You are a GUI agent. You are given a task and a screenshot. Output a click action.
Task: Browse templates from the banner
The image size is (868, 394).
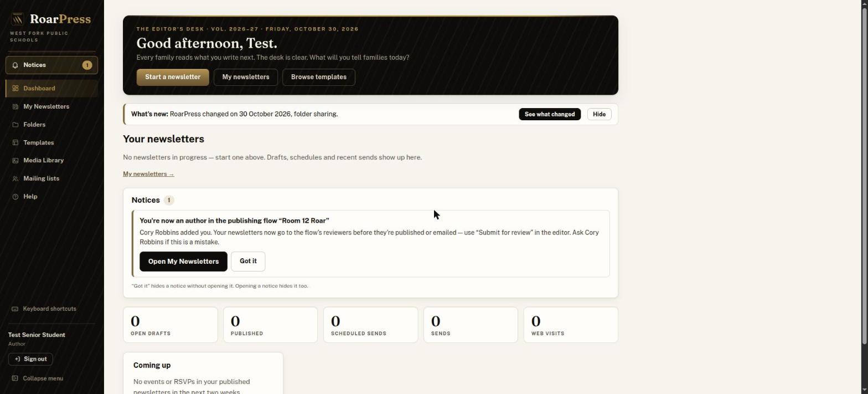[x=319, y=77]
